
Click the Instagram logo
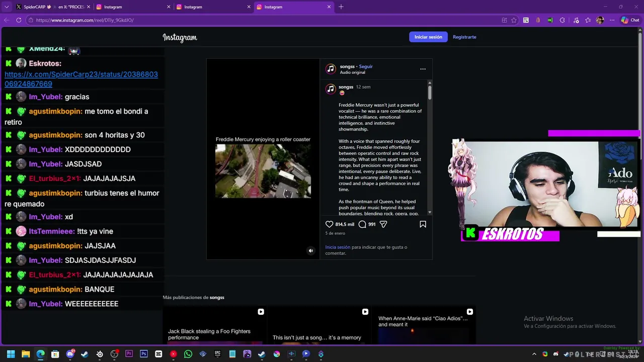click(x=180, y=37)
